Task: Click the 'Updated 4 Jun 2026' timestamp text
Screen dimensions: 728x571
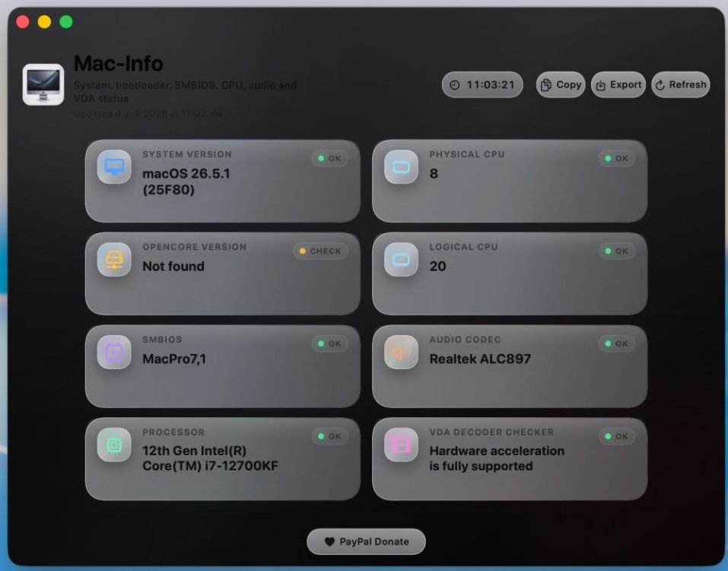Action: 148,113
